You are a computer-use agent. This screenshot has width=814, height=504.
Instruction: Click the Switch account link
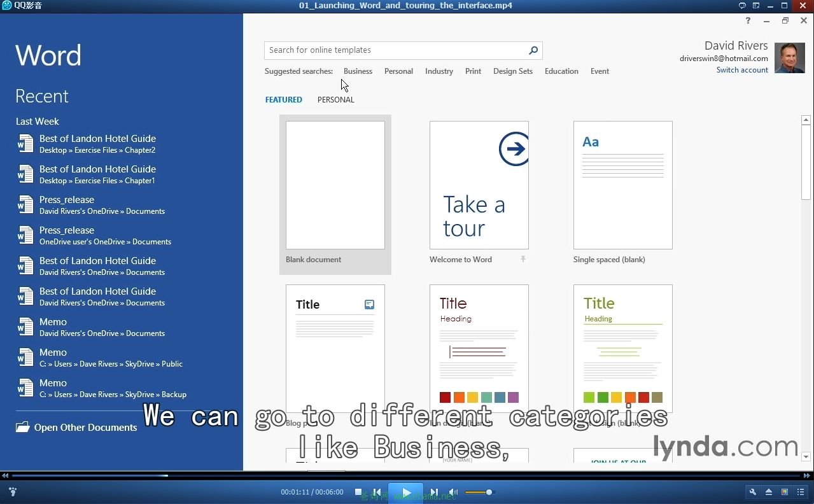pyautogui.click(x=742, y=70)
